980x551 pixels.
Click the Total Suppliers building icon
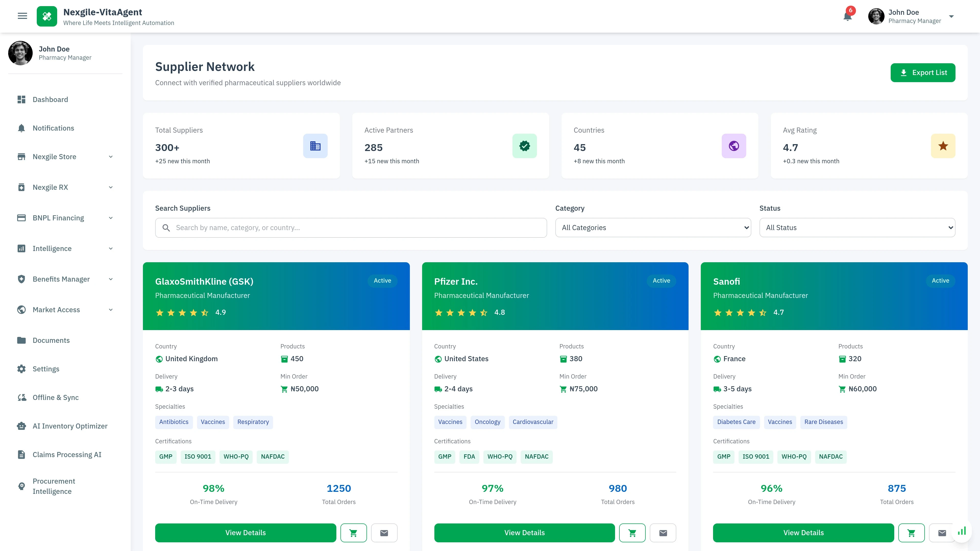315,146
